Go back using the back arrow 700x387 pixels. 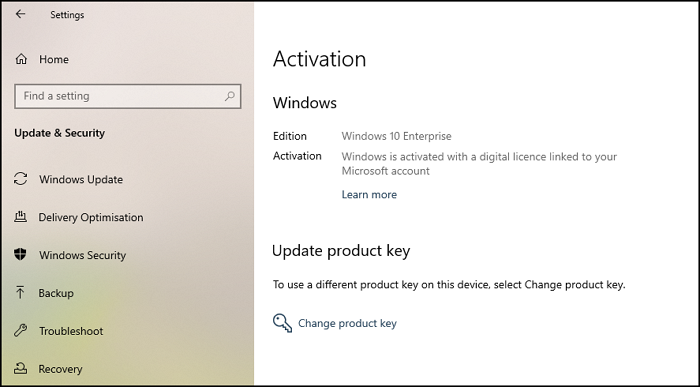21,14
